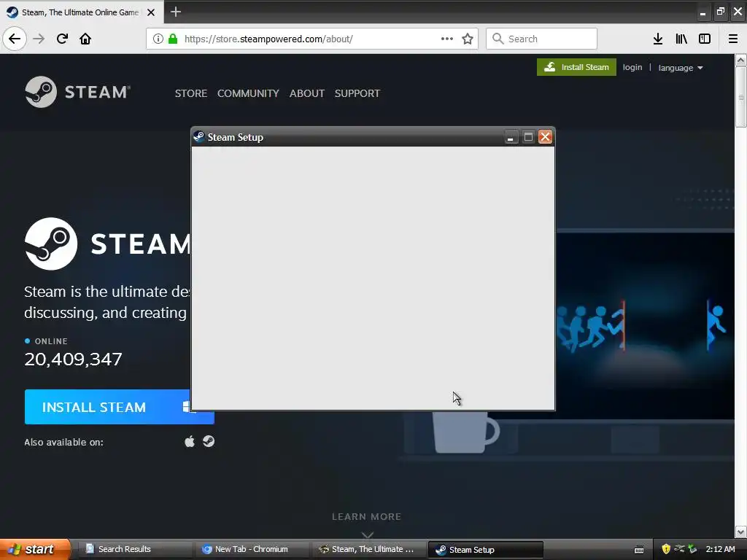
Task: Show site information icon in address bar
Action: (x=158, y=39)
